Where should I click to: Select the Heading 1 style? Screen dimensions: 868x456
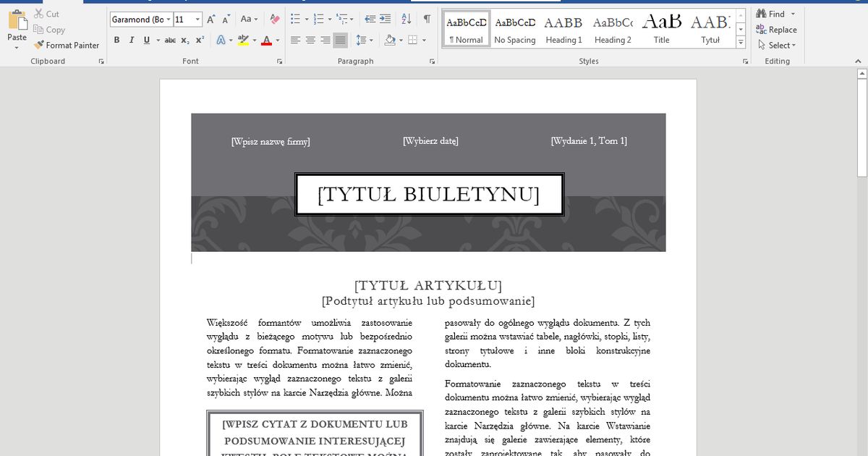pos(563,29)
